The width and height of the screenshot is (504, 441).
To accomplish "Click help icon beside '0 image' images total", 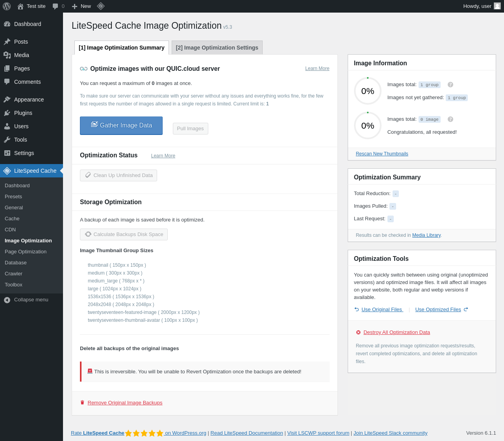I will (x=450, y=119).
